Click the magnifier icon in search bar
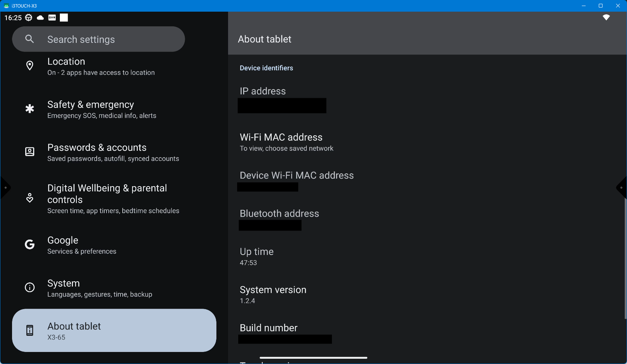 [x=29, y=39]
